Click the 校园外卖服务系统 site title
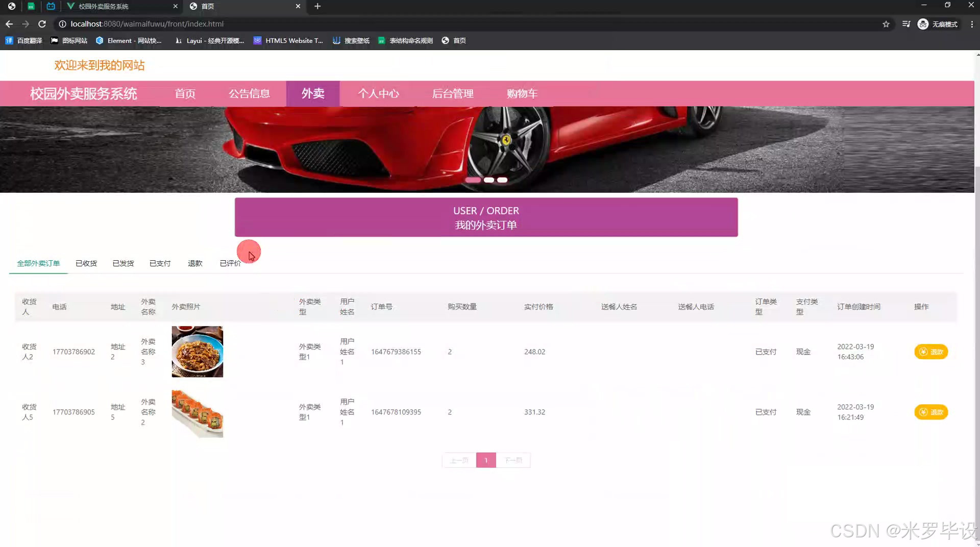Viewport: 980px width, 547px height. (x=83, y=93)
